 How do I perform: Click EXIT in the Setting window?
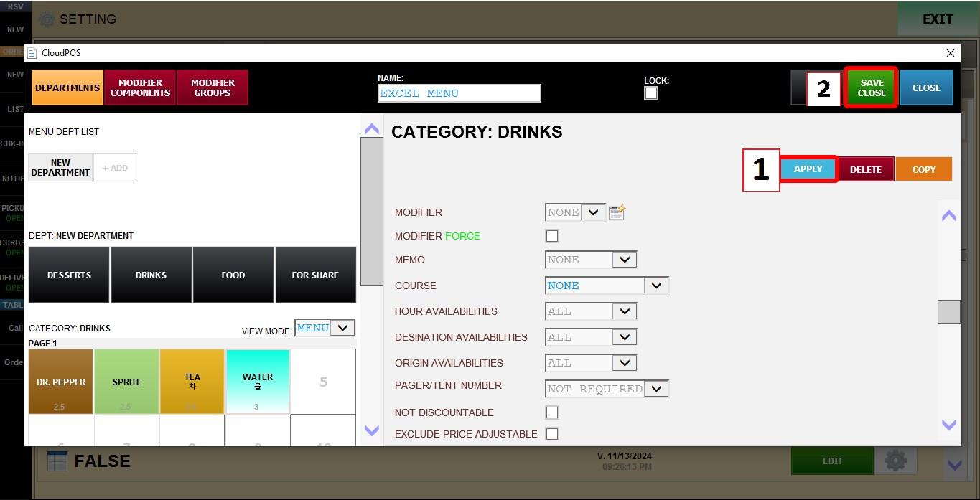[938, 19]
